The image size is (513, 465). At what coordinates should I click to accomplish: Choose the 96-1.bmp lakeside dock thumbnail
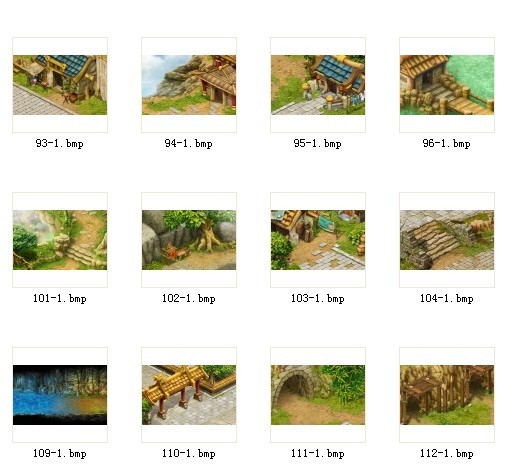447,85
